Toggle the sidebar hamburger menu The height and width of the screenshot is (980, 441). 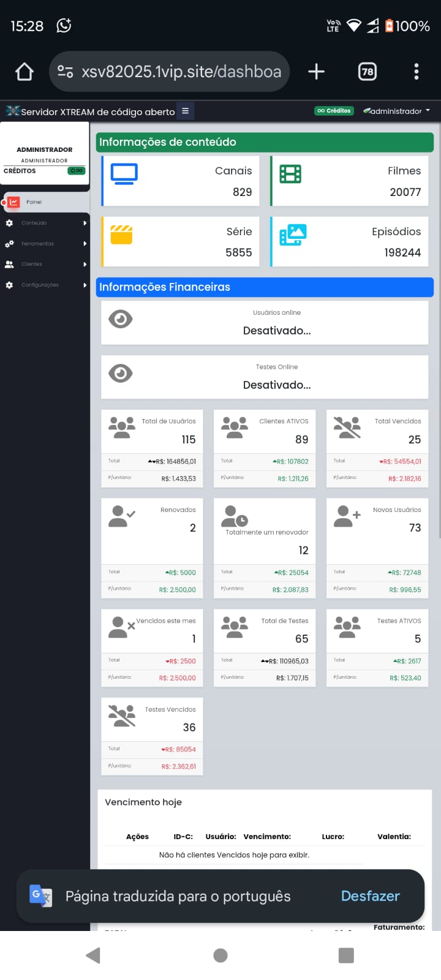185,111
